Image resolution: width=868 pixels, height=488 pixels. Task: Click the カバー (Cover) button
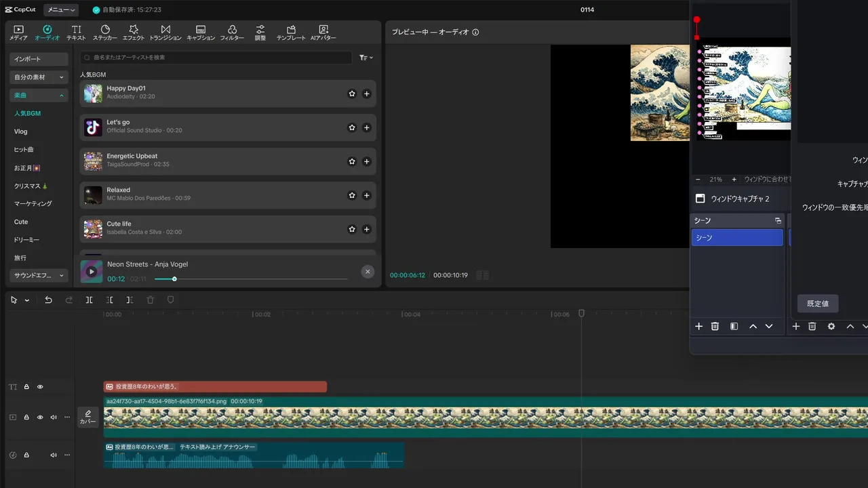[x=88, y=417]
